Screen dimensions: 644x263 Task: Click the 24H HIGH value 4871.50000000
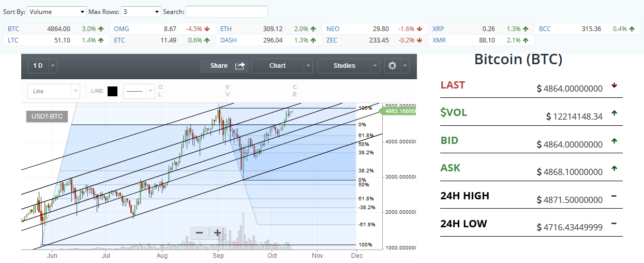point(570,200)
